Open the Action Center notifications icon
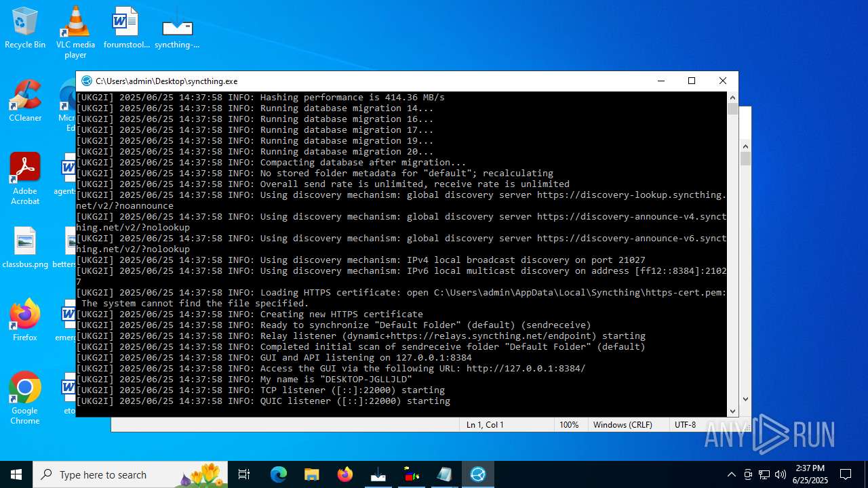 click(x=846, y=474)
